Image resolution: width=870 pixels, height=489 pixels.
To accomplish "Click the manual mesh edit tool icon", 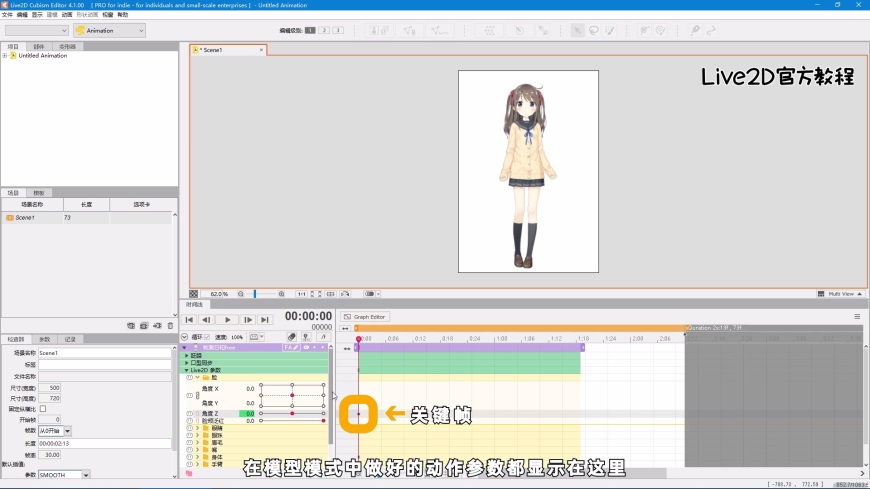I will (409, 31).
